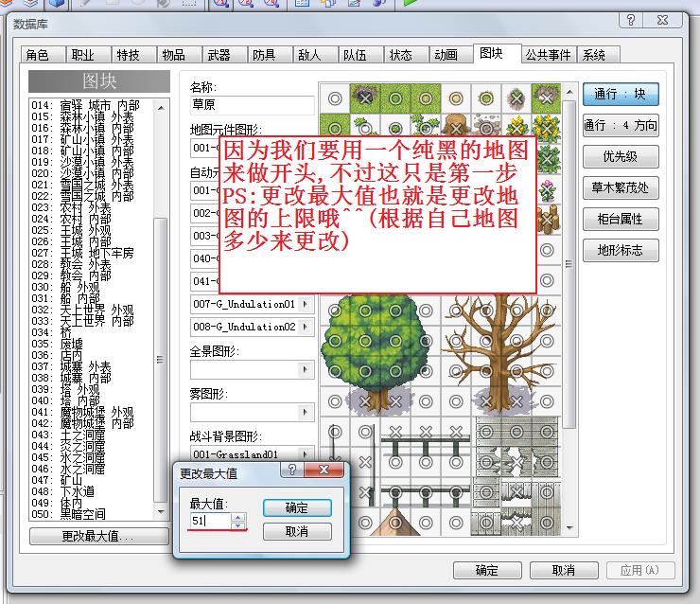Screen dimensions: 700x604
Task: Cancel the 更改最大值 dialog with 取消
Action: (x=297, y=532)
